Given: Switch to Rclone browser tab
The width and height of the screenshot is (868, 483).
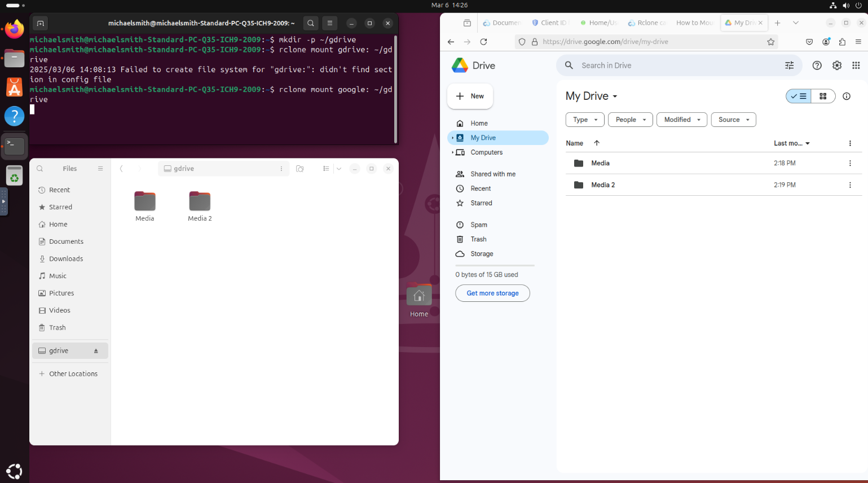Looking at the screenshot, I should point(647,23).
